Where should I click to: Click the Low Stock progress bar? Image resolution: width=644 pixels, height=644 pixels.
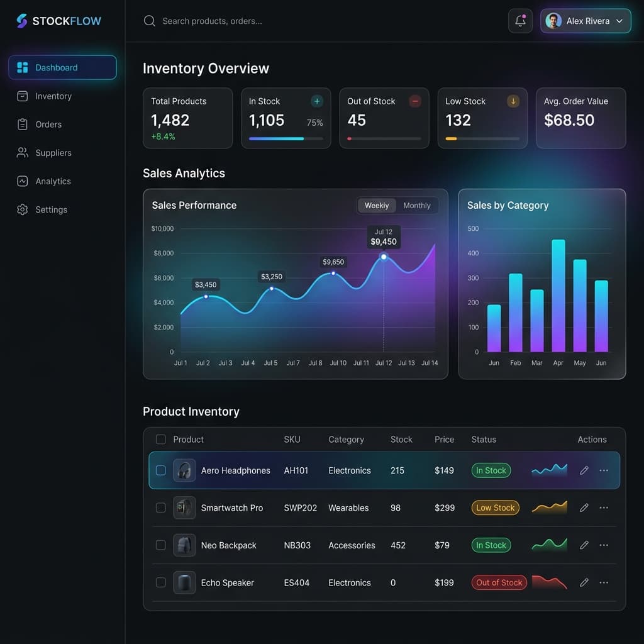[x=482, y=139]
